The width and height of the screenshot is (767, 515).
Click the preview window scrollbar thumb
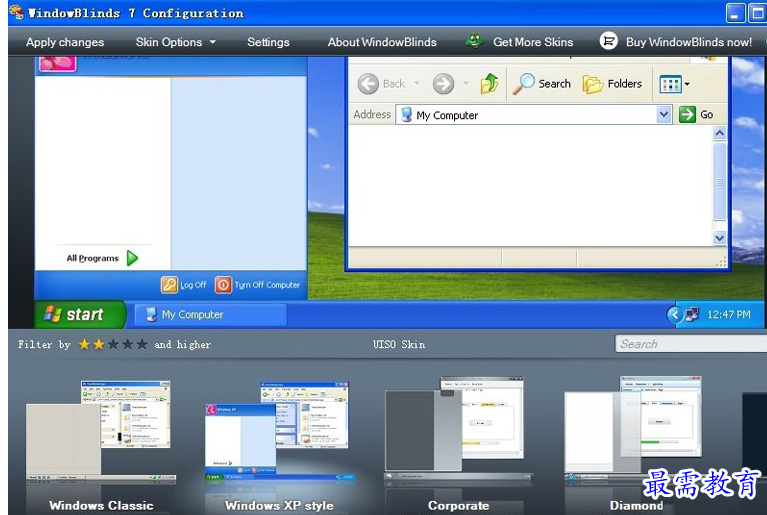pyautogui.click(x=720, y=181)
